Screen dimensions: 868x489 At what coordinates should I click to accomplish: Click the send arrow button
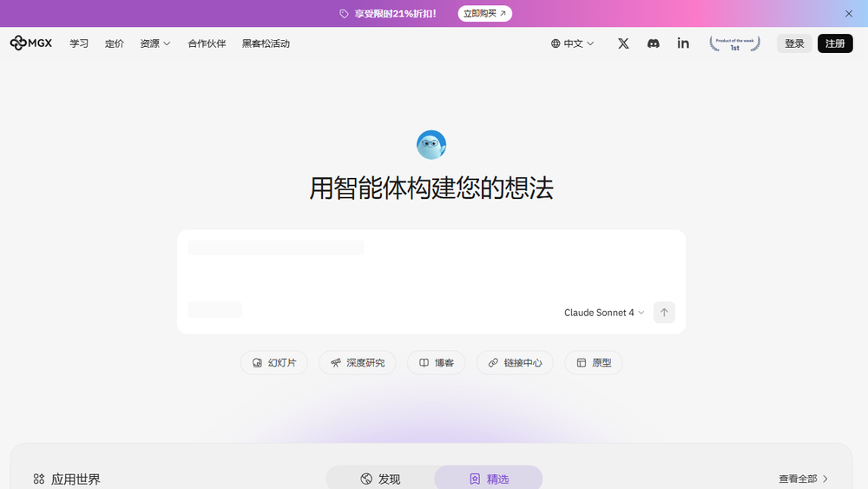tap(664, 313)
